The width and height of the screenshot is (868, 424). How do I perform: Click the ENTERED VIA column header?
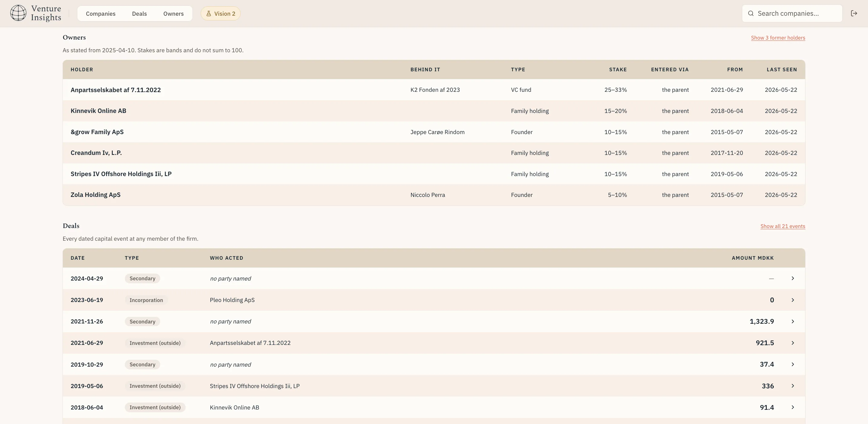[x=670, y=70]
